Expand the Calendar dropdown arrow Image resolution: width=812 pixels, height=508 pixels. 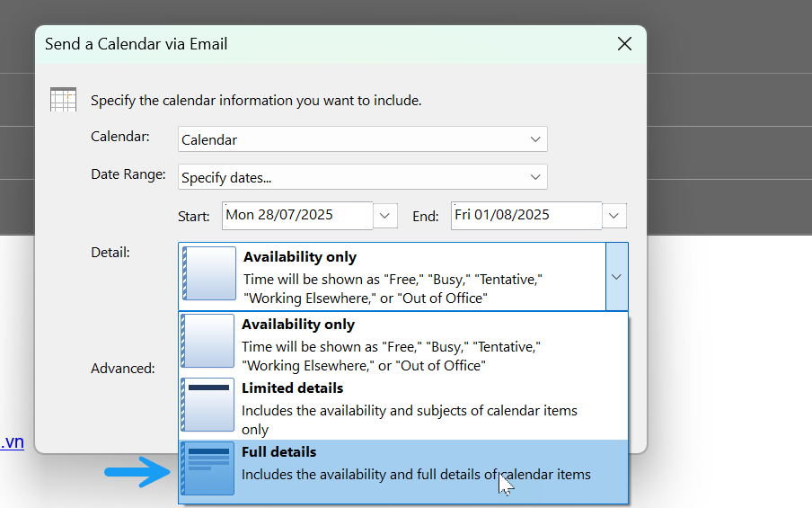[x=535, y=139]
